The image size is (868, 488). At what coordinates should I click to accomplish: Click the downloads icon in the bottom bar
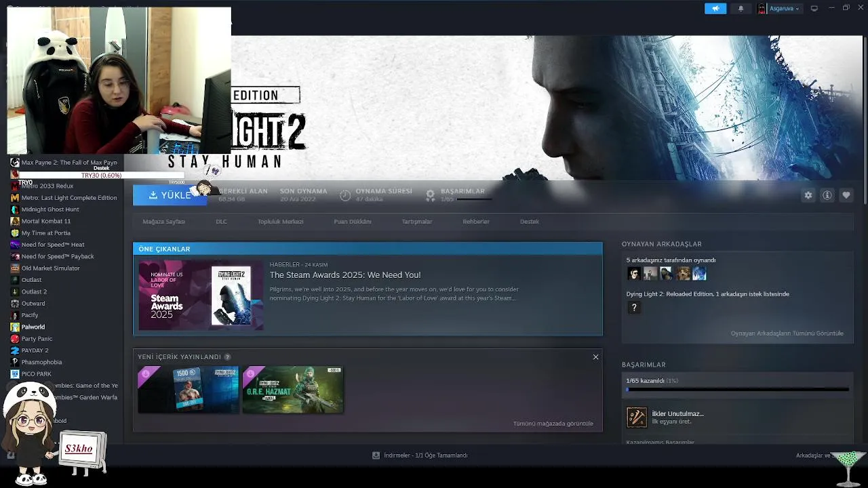click(376, 455)
